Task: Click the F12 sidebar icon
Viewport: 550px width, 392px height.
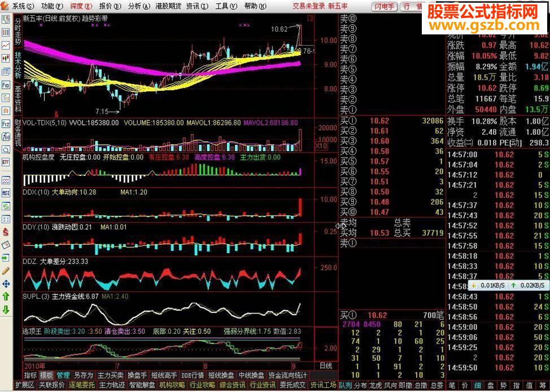Action: [6, 124]
